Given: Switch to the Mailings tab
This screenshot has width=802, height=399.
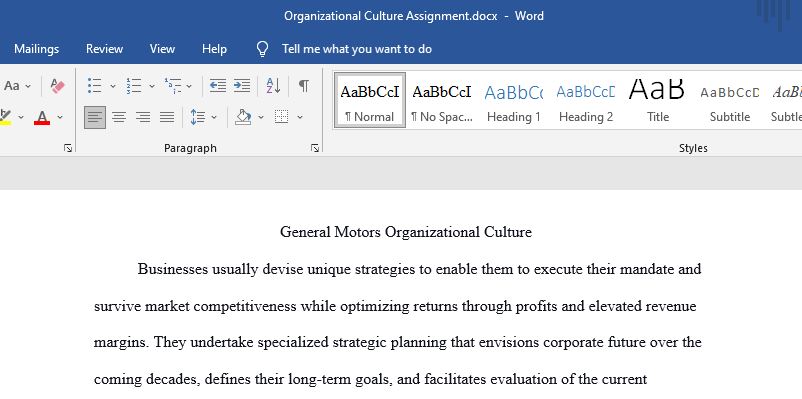Looking at the screenshot, I should point(36,49).
